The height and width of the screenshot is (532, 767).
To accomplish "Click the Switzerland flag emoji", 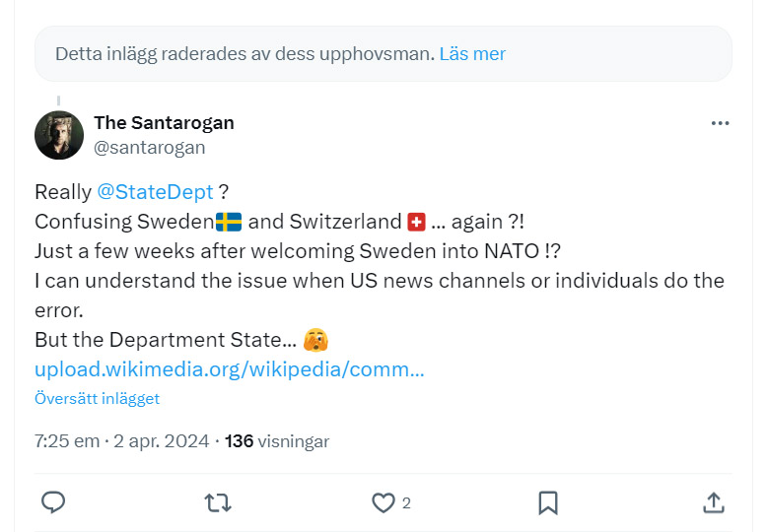I will [x=416, y=222].
